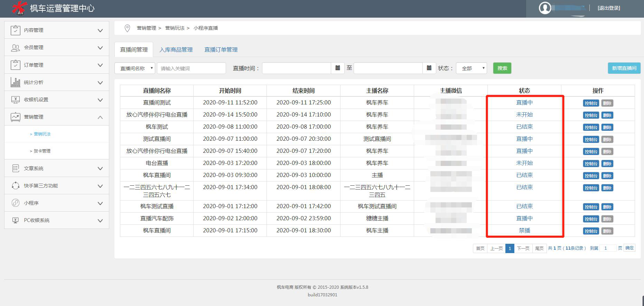The height and width of the screenshot is (306, 644).
Task: Click the breadcrumb location pin icon
Action: [127, 28]
